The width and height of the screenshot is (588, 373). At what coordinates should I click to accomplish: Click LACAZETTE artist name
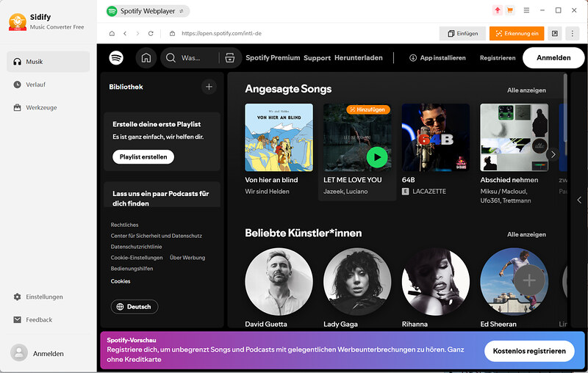429,192
